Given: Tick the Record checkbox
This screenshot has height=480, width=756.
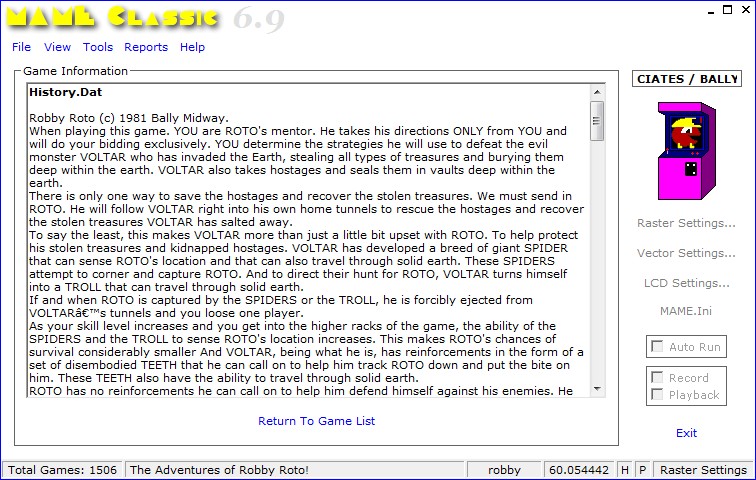Looking at the screenshot, I should (657, 378).
